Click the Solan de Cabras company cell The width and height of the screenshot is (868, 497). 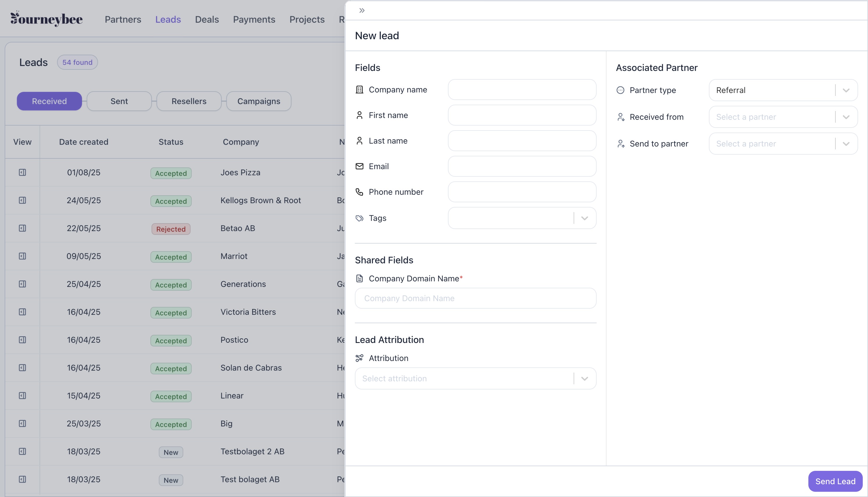251,368
